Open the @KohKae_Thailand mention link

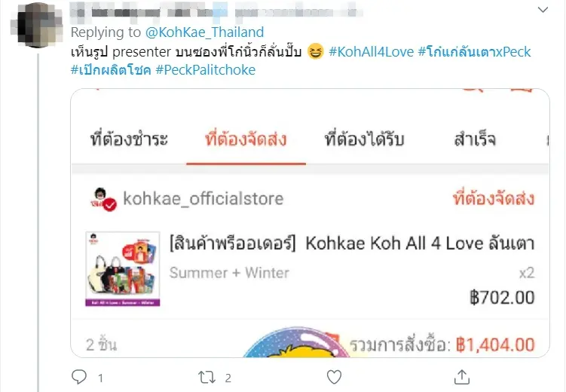point(204,32)
